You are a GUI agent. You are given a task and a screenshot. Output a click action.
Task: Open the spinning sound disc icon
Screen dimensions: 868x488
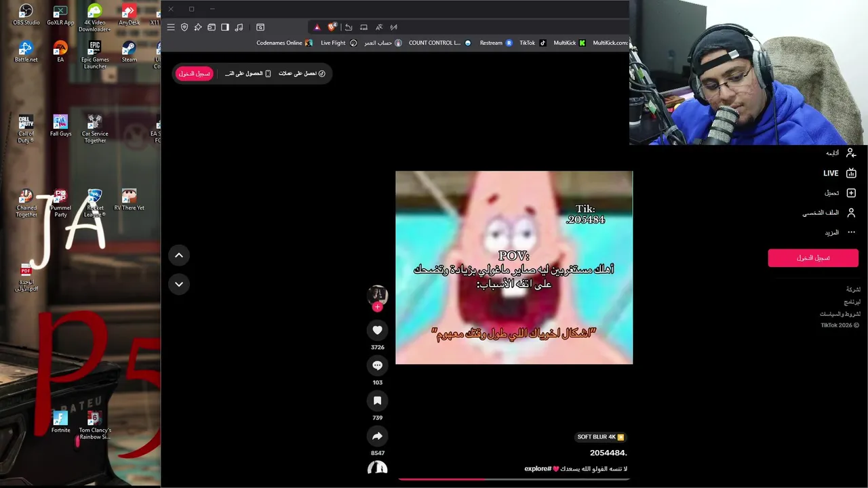point(378,468)
